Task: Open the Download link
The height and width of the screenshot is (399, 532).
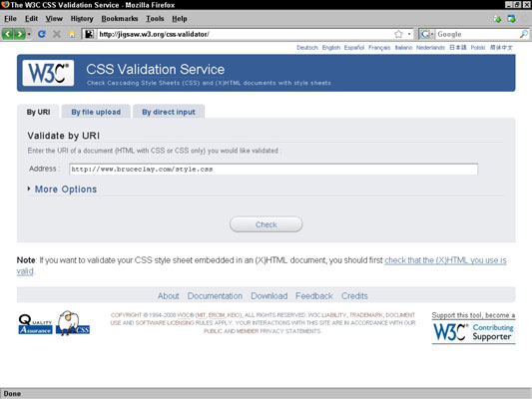Action: click(269, 296)
